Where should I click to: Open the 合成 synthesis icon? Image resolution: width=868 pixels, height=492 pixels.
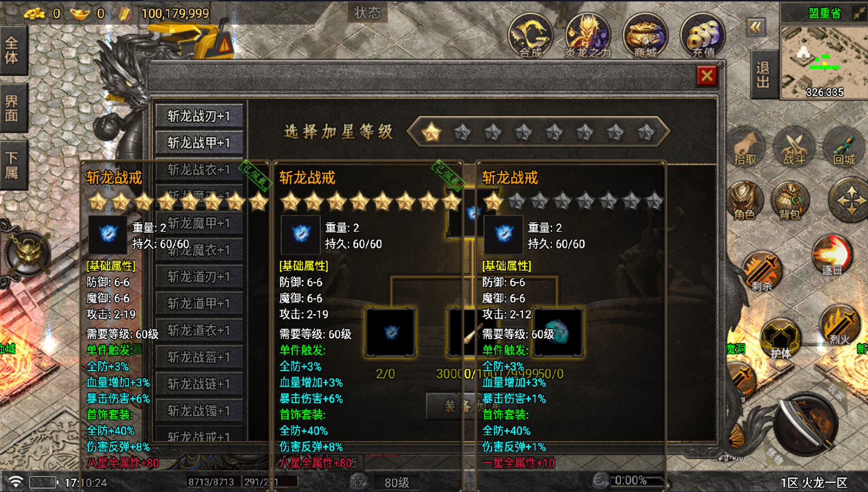531,35
